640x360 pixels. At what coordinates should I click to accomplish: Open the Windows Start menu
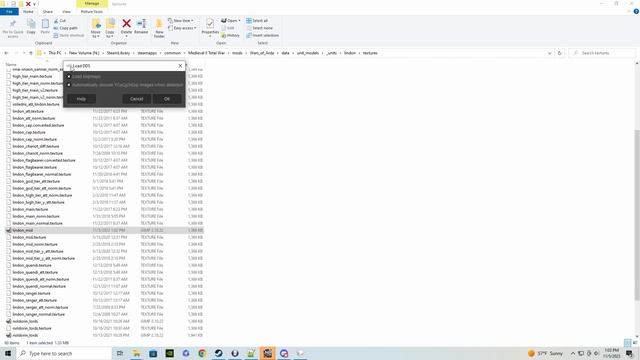8,353
